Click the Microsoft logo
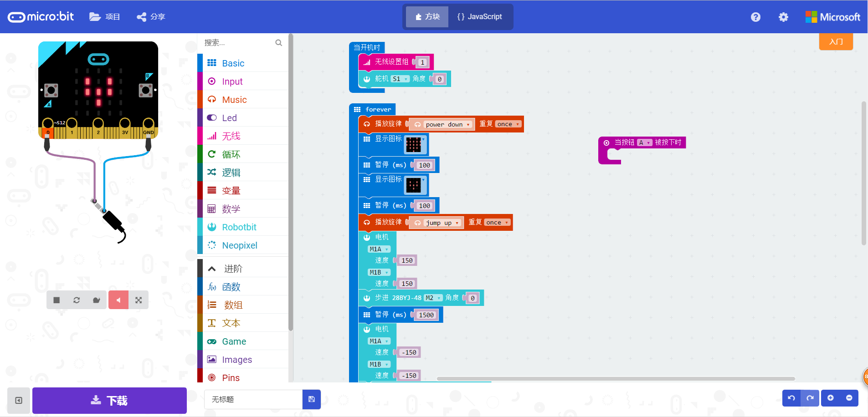868x417 pixels. [833, 17]
